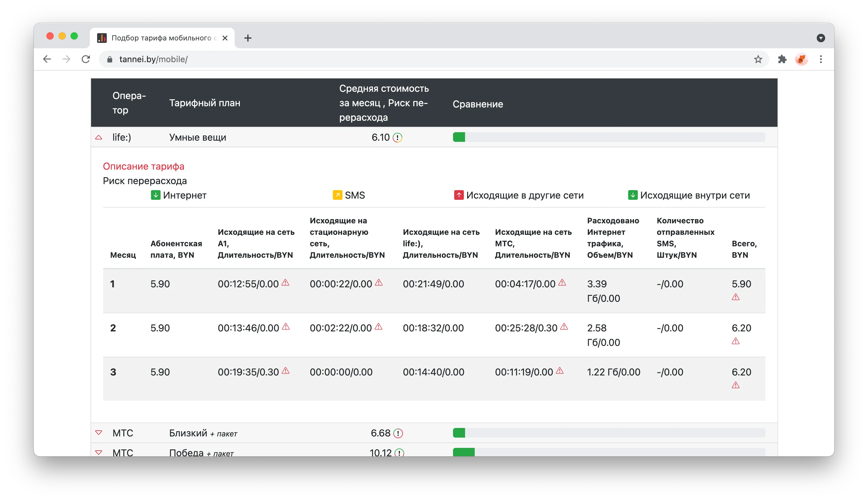Image resolution: width=868 pixels, height=501 pixels.
Task: Click the info icon next to 6.10
Action: pyautogui.click(x=398, y=138)
